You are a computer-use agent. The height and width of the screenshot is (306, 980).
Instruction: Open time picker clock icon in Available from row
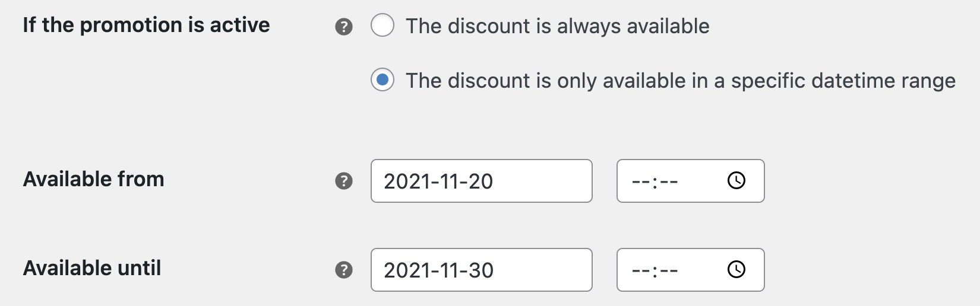pos(736,180)
